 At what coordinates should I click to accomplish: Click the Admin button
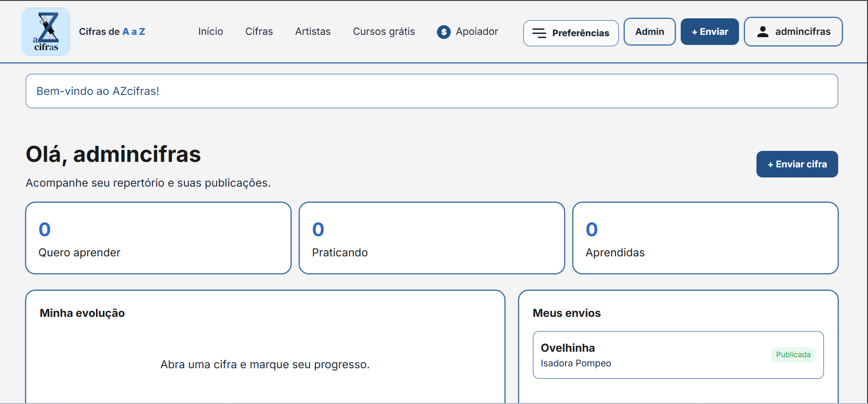[650, 32]
